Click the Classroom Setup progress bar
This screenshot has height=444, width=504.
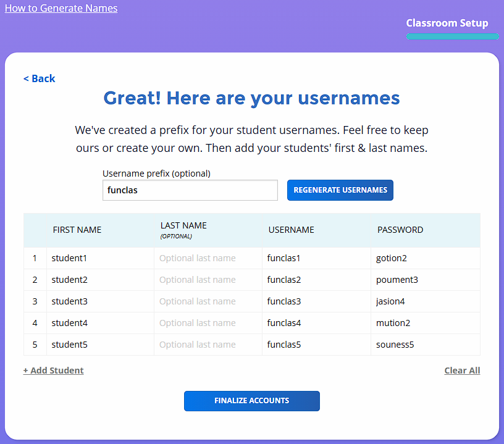click(452, 36)
